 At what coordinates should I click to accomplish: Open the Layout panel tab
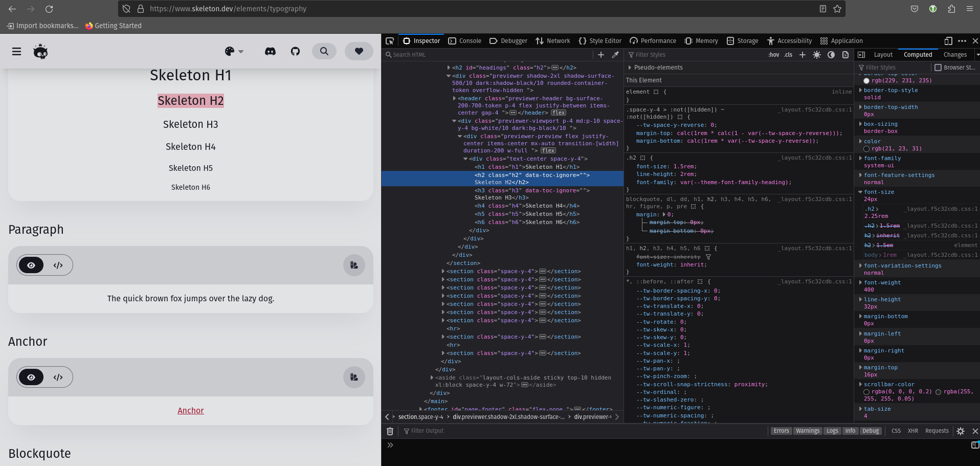883,55
